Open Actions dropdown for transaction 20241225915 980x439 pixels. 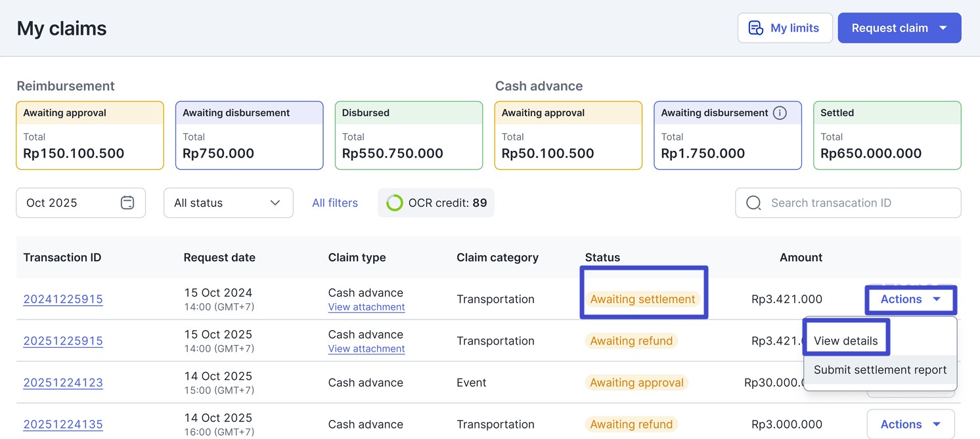click(x=910, y=299)
